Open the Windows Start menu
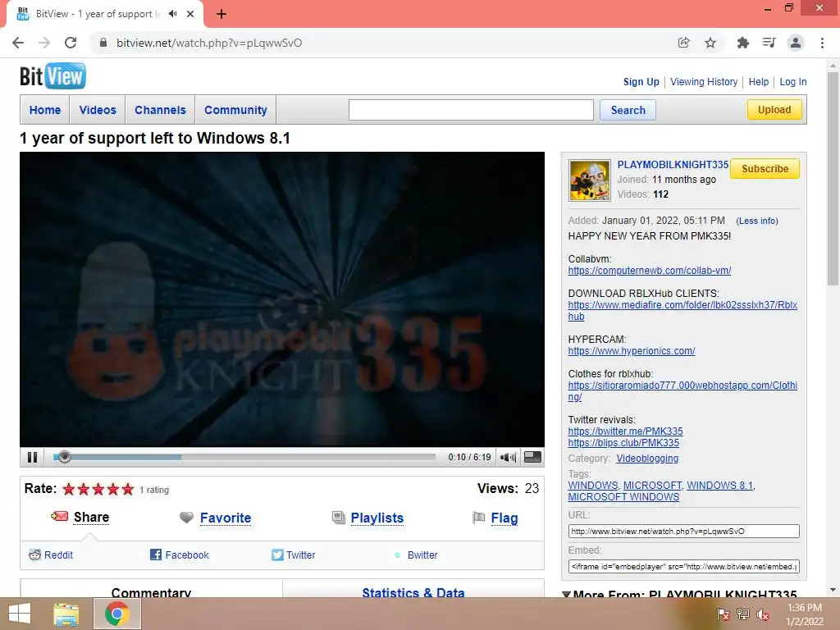 [x=20, y=614]
